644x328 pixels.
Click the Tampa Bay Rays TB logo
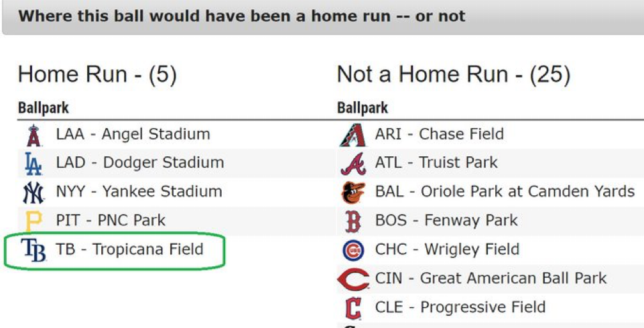33,250
